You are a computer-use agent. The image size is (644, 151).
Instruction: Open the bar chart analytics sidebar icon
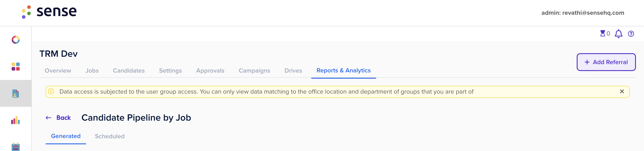15,120
